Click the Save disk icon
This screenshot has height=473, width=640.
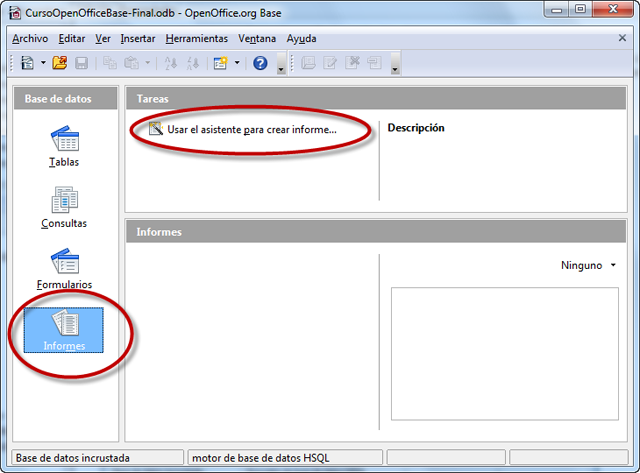coord(81,63)
